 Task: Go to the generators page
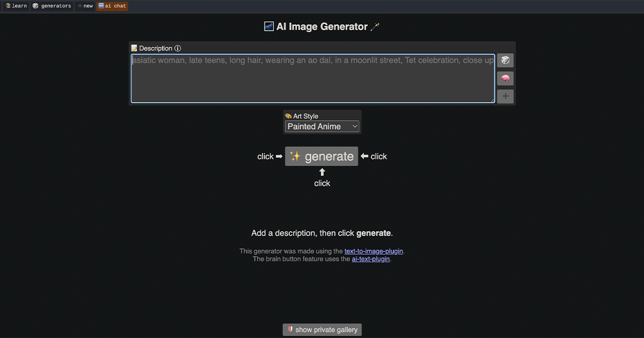tap(52, 6)
